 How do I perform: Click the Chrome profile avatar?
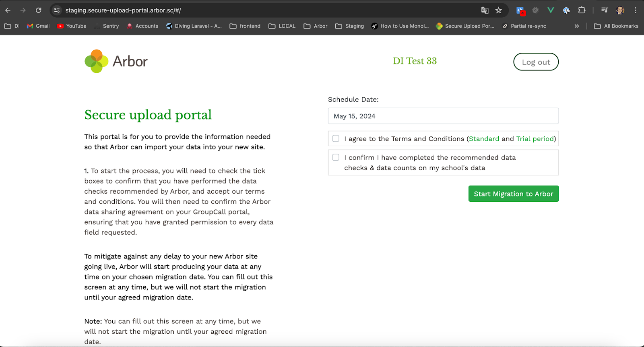click(x=620, y=10)
